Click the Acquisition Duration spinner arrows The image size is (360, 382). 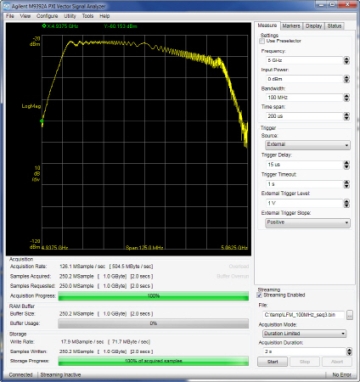[x=349, y=351]
